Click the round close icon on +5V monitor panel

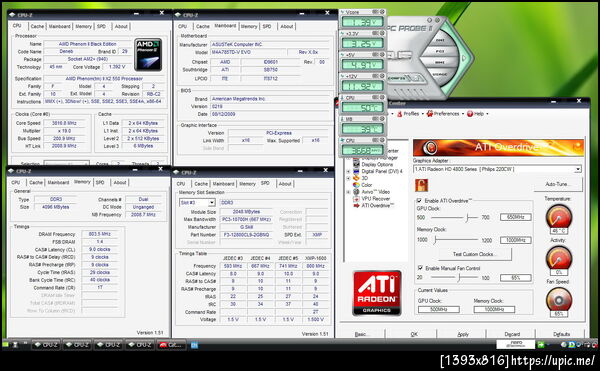[382, 55]
